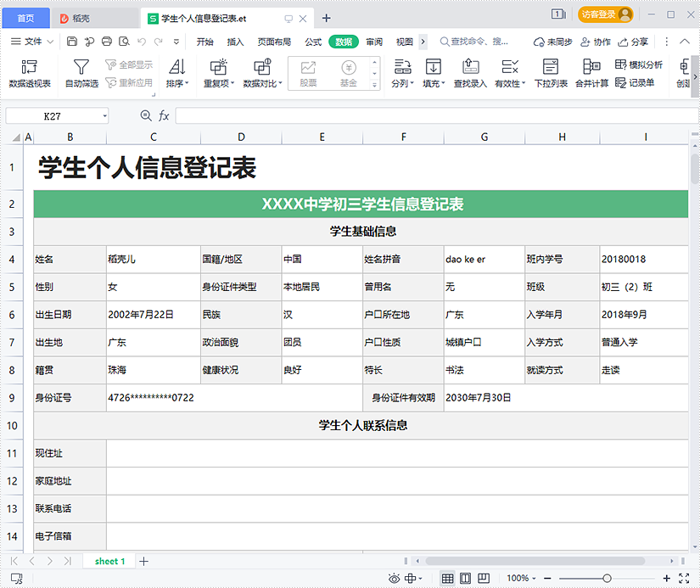Expand the data types gallery more arrow
700x588 pixels.
374,84
